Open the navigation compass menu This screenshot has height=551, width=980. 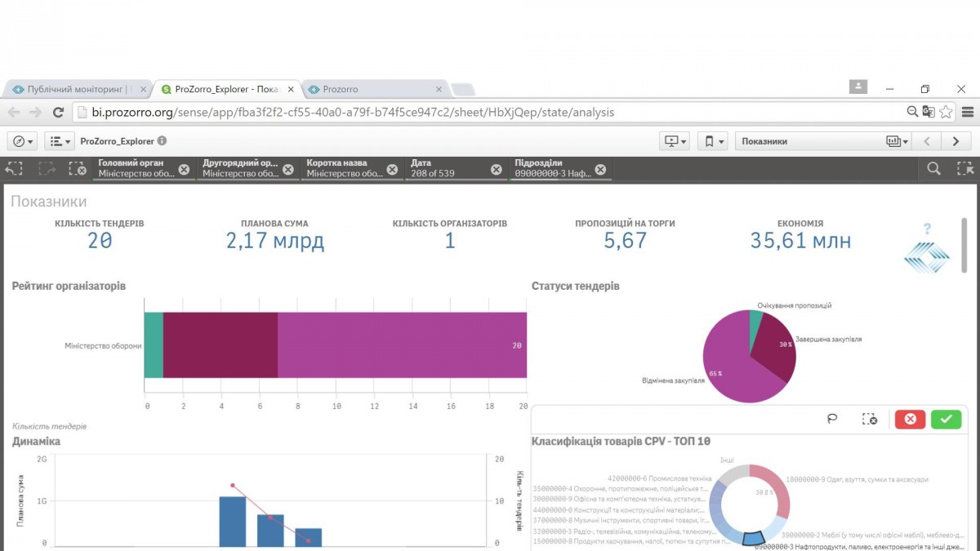[x=24, y=141]
